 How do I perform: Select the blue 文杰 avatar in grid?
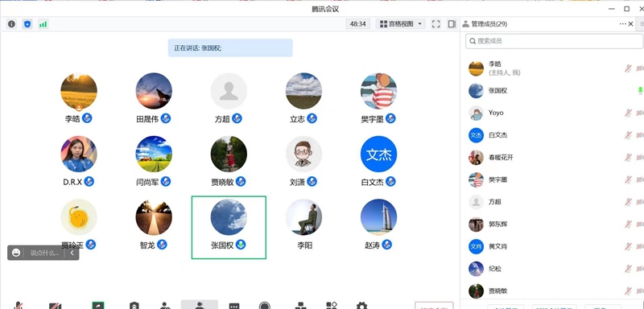[x=378, y=154]
